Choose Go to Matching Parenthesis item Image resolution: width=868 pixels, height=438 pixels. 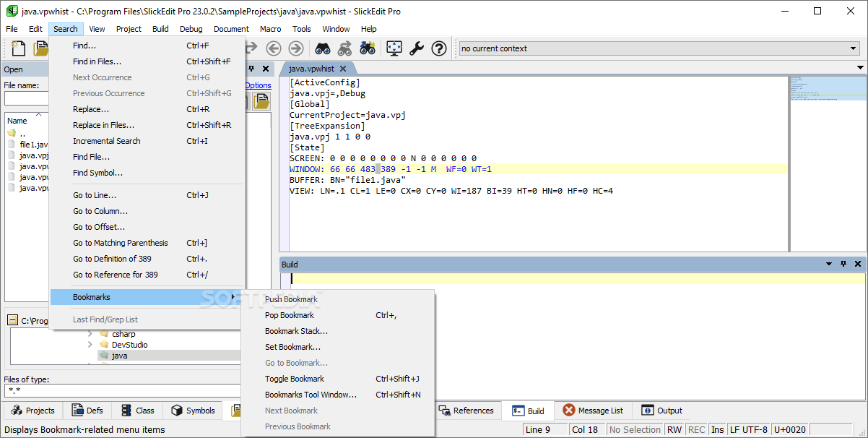tap(147, 243)
